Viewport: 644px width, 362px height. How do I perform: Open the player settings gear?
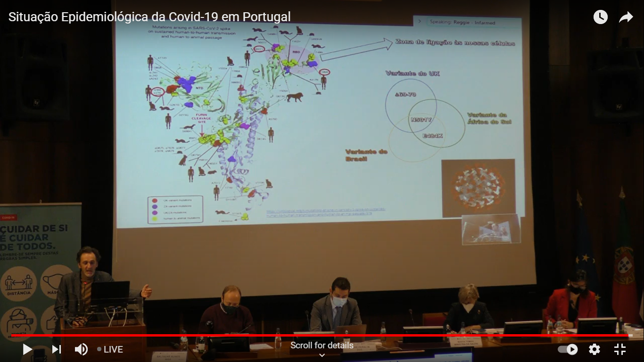pyautogui.click(x=594, y=349)
